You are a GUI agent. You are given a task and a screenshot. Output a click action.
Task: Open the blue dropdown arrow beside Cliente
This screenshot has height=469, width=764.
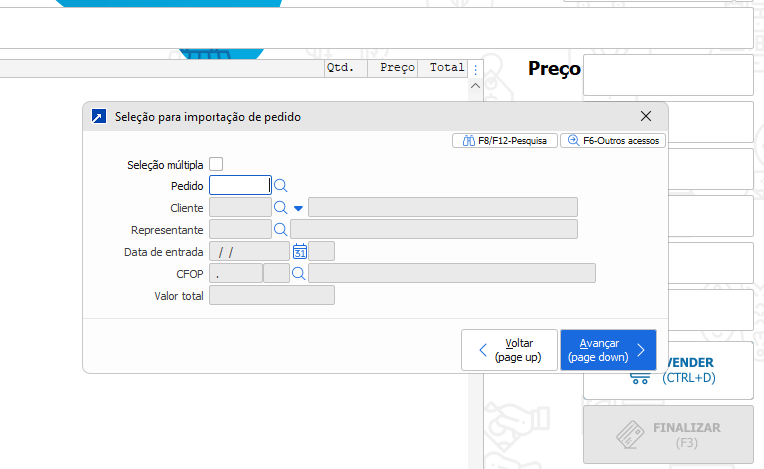(298, 208)
